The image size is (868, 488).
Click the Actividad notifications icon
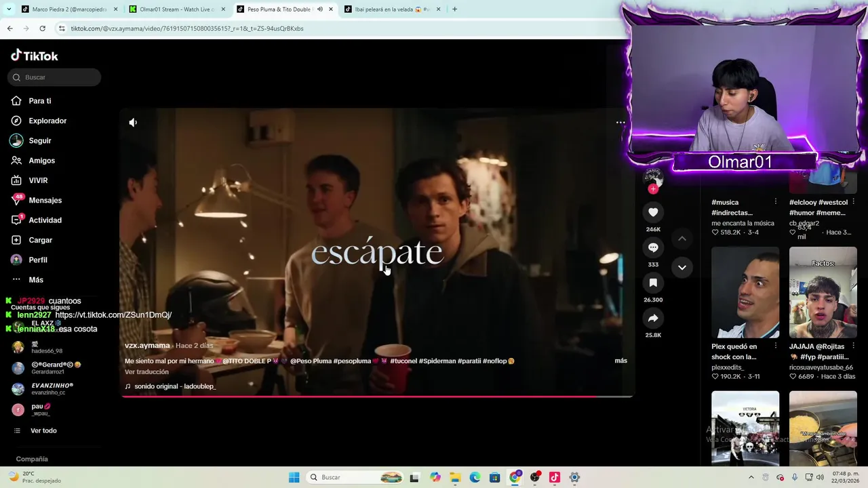pos(16,220)
